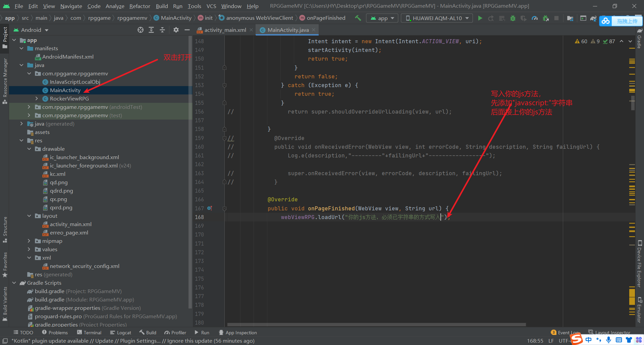Click Collapse All icon in Project panel
The width and height of the screenshot is (644, 345).
pos(162,30)
